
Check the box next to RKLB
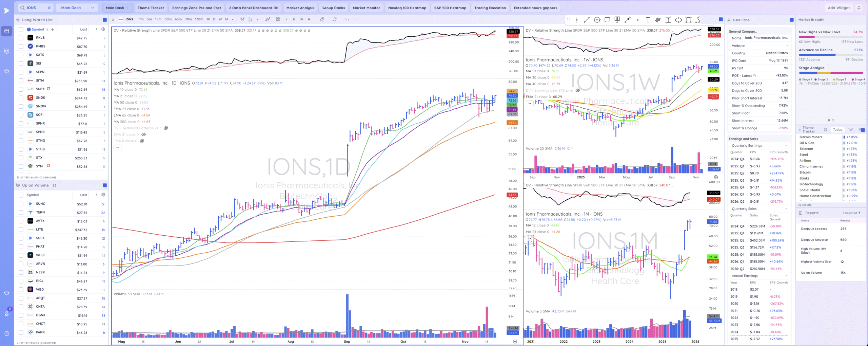click(21, 38)
